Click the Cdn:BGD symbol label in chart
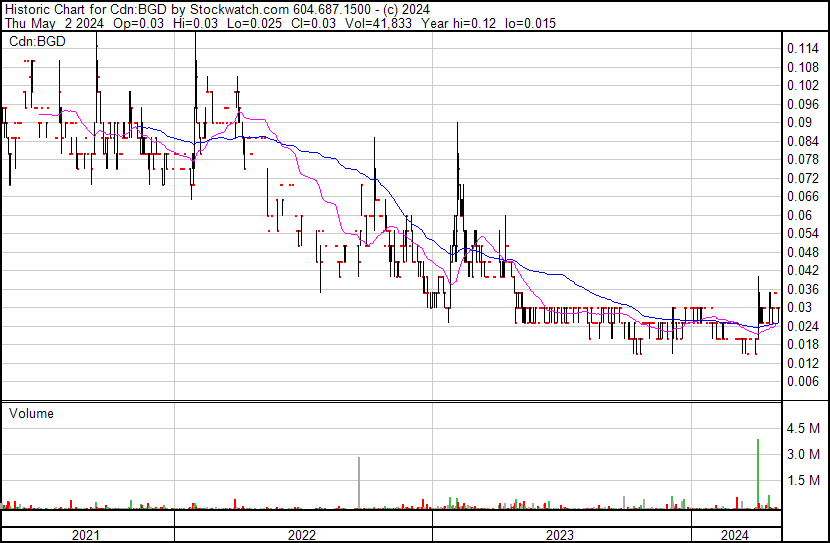 click(x=37, y=41)
